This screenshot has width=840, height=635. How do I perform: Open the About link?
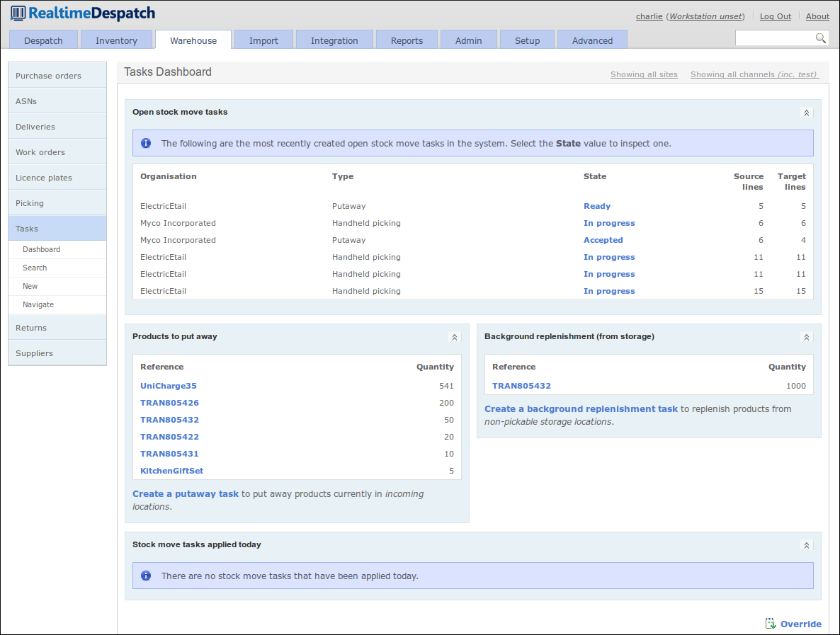click(817, 16)
